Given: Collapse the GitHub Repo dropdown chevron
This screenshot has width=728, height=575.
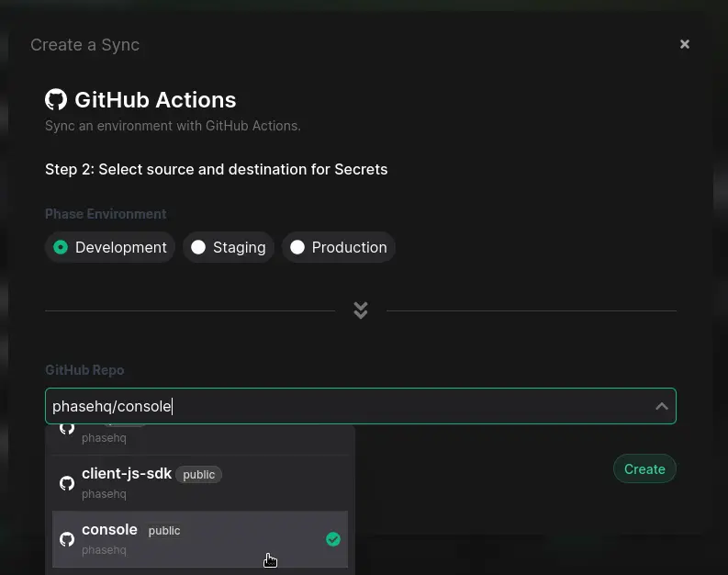Looking at the screenshot, I should point(661,406).
